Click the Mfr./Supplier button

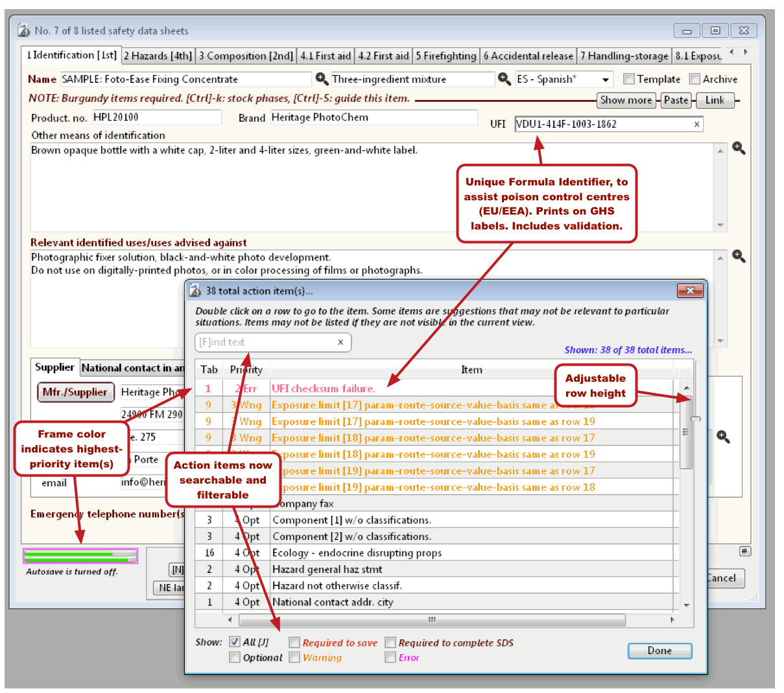(75, 392)
